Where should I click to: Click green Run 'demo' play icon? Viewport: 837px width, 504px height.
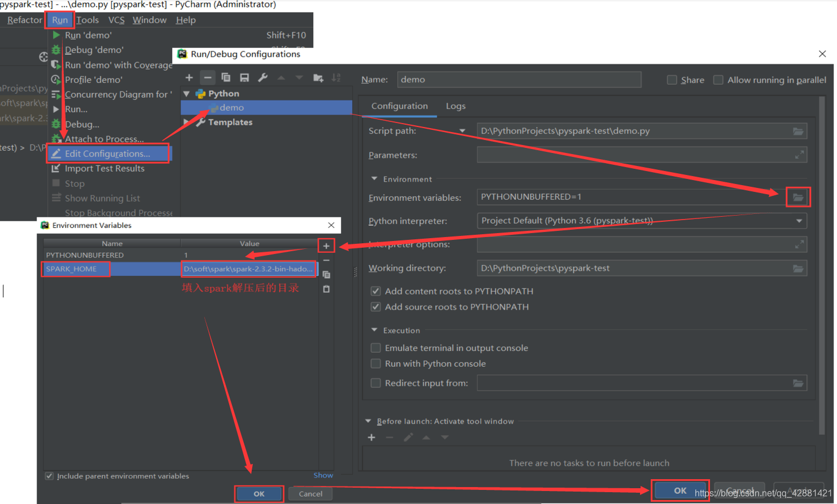click(x=56, y=35)
